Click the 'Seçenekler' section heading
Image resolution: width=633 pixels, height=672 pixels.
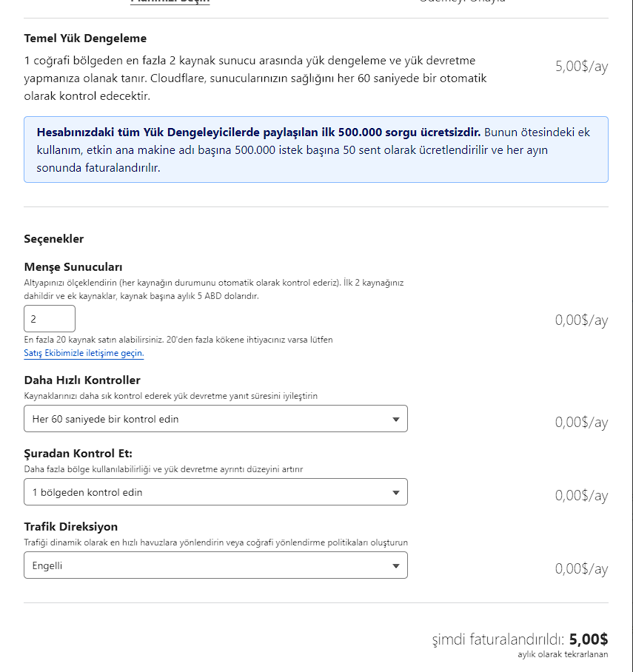click(54, 239)
